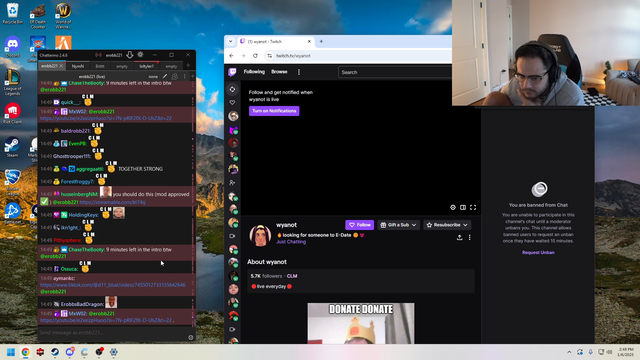Screen dimensions: 640x360
Task: Show hidden system tray icons chevron
Action: pos(569,352)
